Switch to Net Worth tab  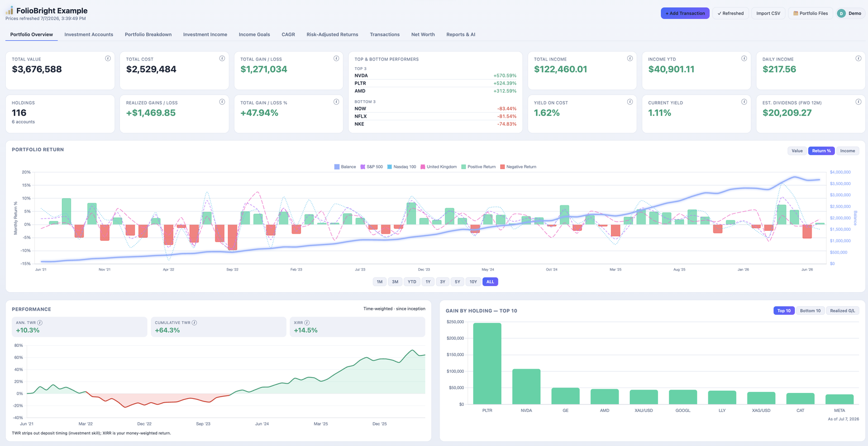coord(423,35)
